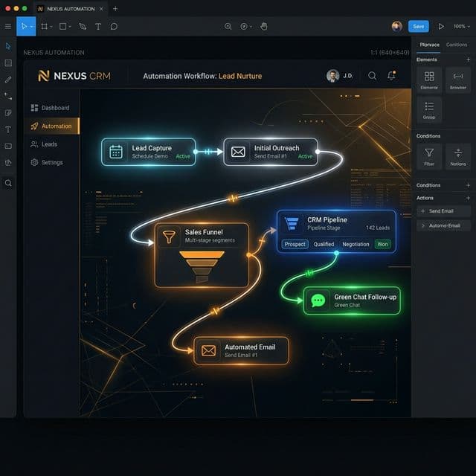
Task: Select the Rectangle shape tool
Action: pyautogui.click(x=62, y=27)
